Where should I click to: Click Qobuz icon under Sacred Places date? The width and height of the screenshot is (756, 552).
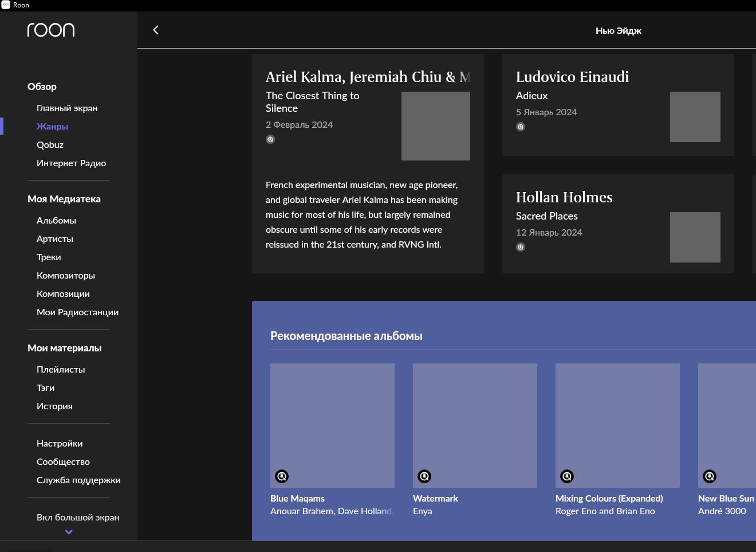521,247
